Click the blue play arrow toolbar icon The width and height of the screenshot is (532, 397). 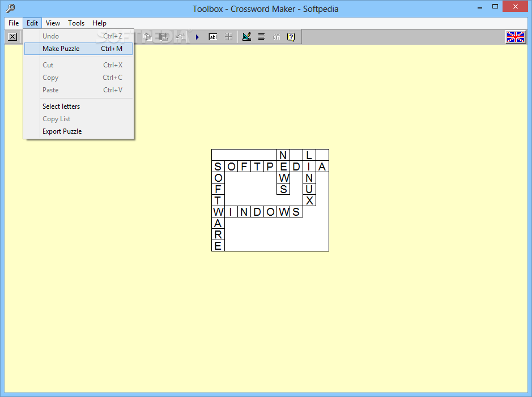[x=197, y=37]
